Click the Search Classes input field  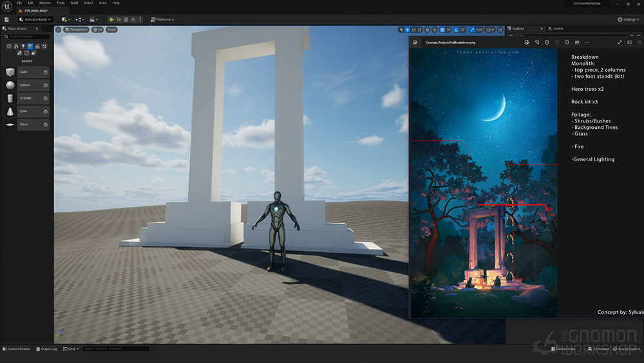click(26, 37)
